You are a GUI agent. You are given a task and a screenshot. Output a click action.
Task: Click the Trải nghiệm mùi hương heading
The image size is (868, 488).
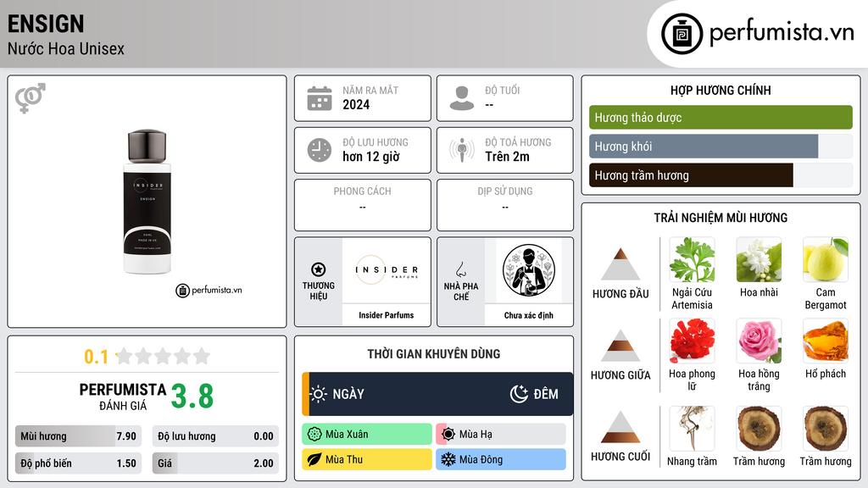click(x=721, y=218)
